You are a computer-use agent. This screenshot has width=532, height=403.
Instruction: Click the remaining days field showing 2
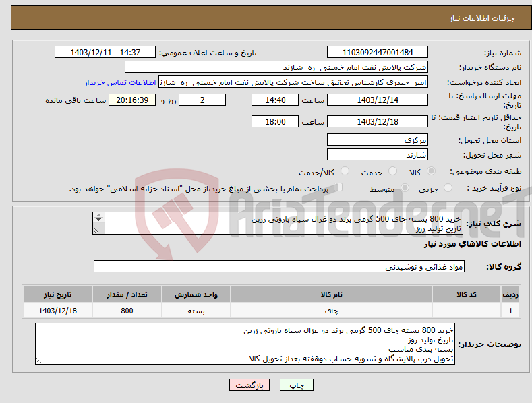click(x=202, y=100)
